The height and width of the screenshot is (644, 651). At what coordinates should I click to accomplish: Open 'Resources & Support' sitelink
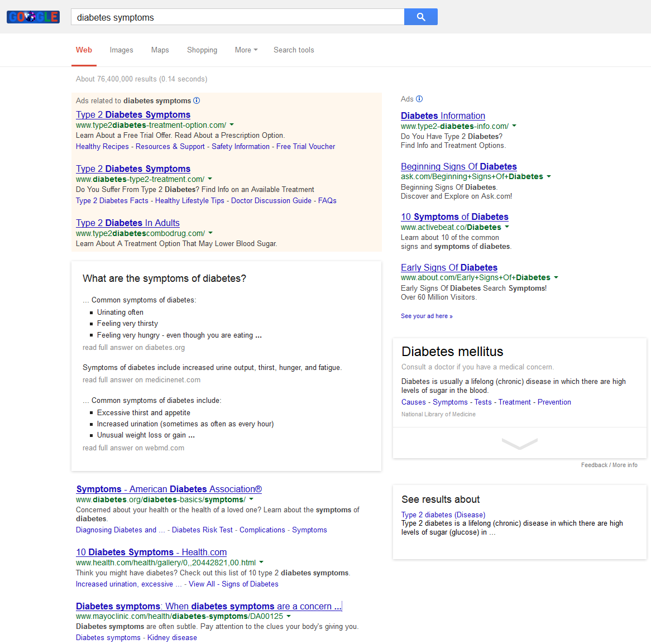170,146
